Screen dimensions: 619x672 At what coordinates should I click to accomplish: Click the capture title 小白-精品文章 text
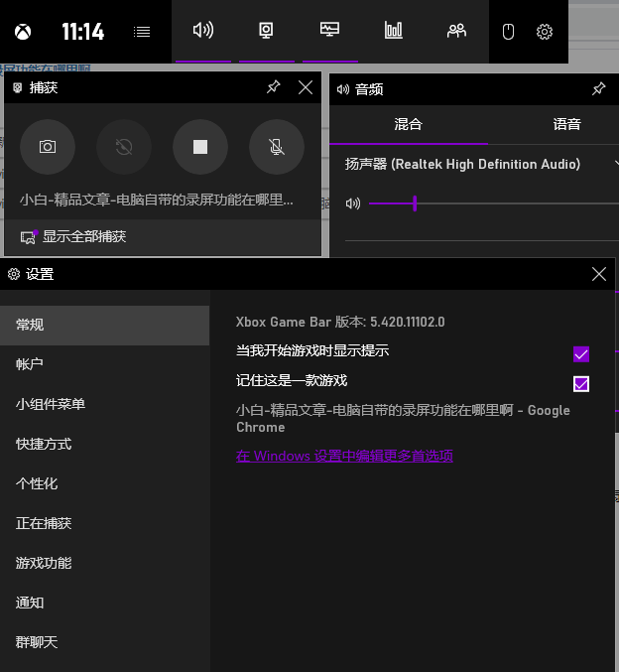pyautogui.click(x=157, y=200)
